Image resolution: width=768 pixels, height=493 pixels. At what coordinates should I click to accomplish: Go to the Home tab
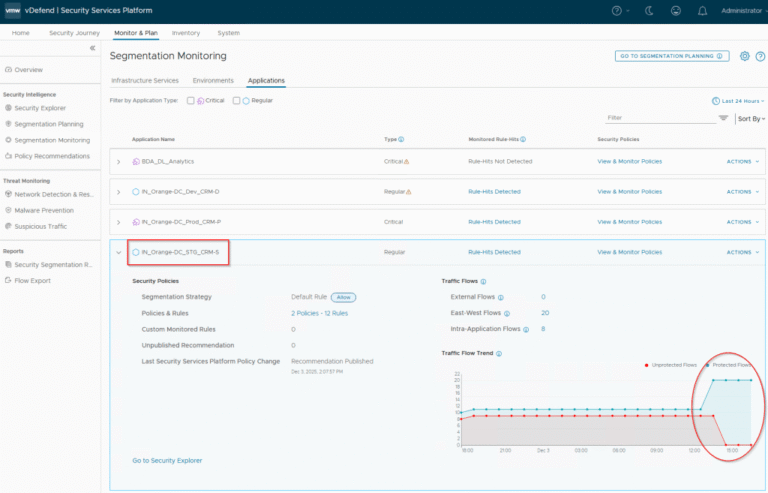pos(21,33)
